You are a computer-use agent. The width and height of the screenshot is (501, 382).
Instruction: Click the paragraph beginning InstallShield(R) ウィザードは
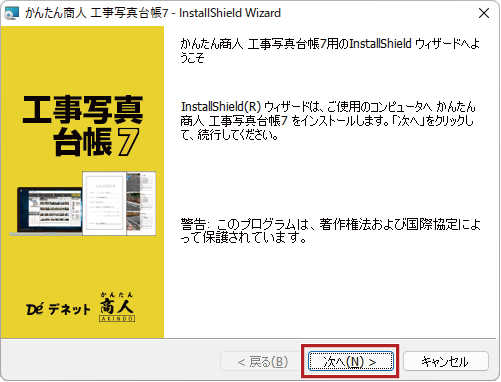(x=328, y=121)
